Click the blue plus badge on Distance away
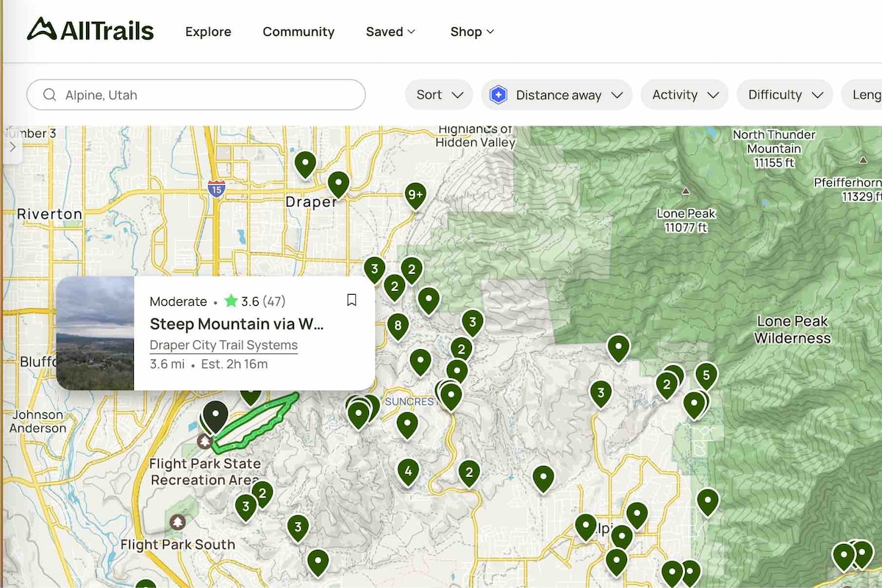 498,95
